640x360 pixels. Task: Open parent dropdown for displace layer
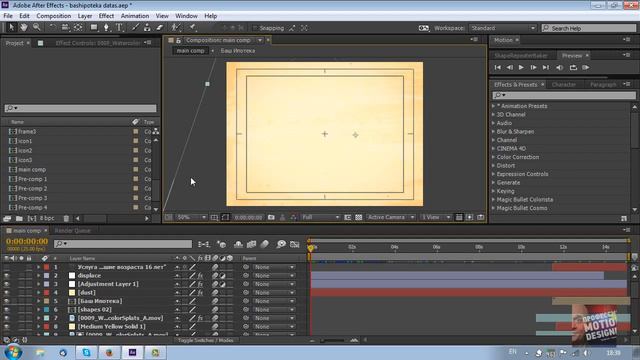click(x=273, y=276)
